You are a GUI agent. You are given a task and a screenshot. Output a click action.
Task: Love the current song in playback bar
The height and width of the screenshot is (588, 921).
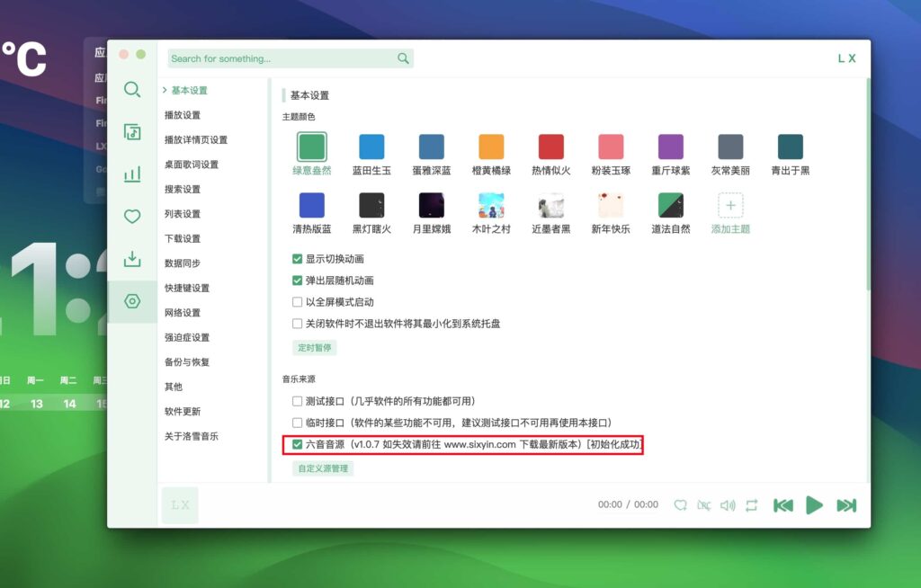(x=681, y=504)
